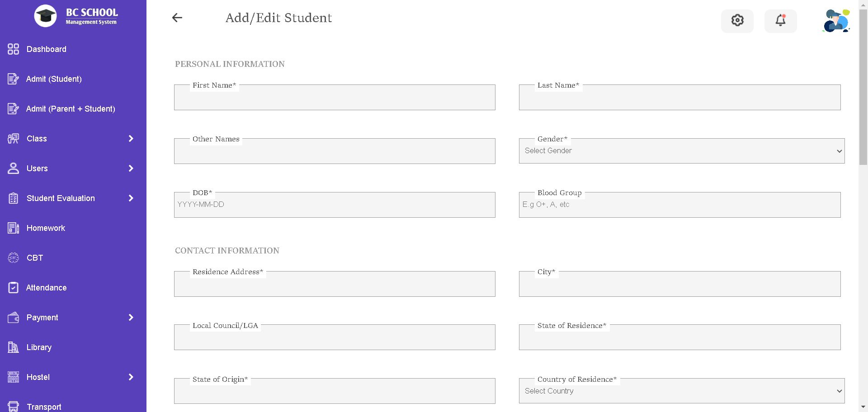Go to Student Evaluation section
This screenshot has height=412, width=868.
[61, 198]
